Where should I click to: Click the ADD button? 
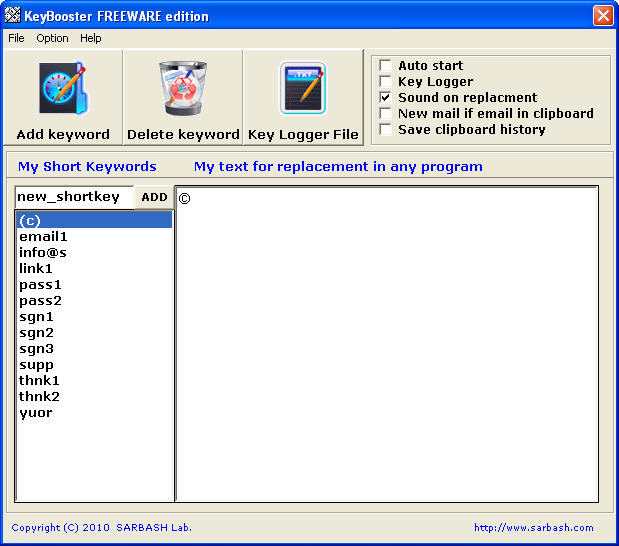154,197
